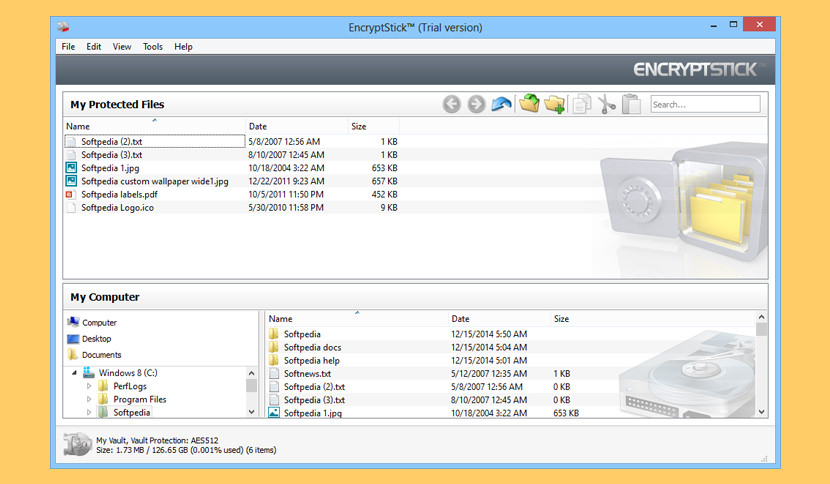Sort protected files by Name column
This screenshot has width=830, height=484.
point(155,126)
